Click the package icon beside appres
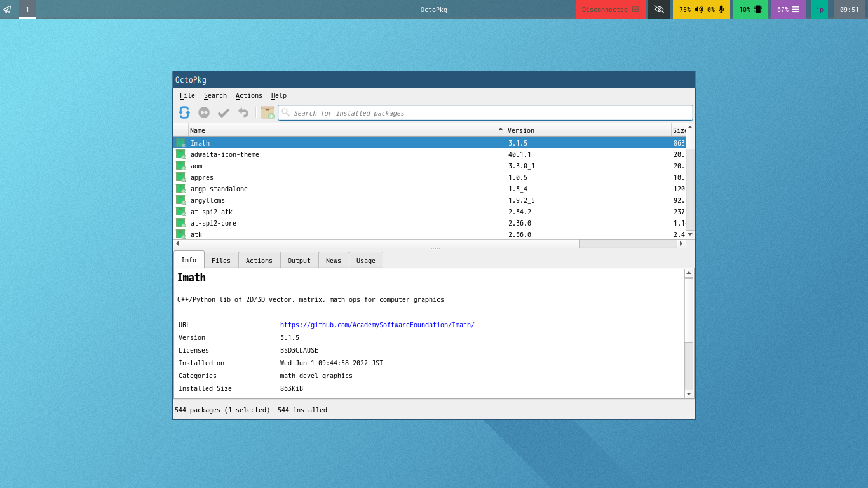The height and width of the screenshot is (488, 868). pyautogui.click(x=181, y=177)
